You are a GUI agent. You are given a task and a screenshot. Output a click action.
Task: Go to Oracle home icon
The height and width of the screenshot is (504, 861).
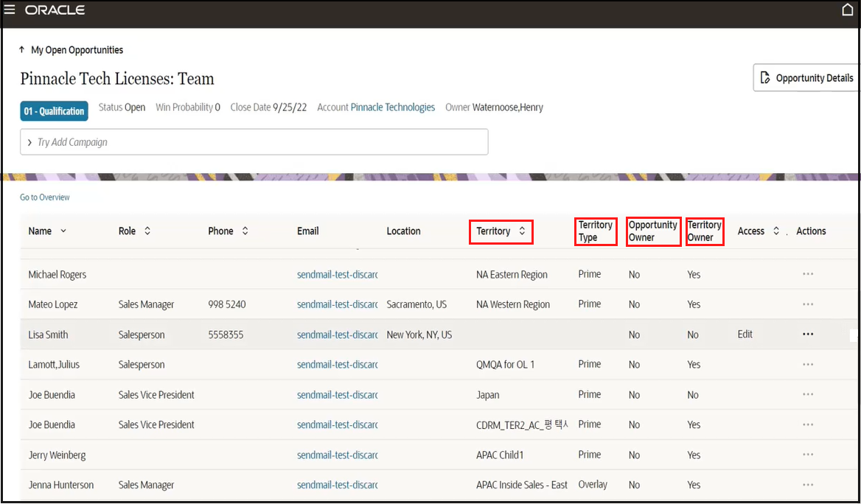(x=848, y=10)
